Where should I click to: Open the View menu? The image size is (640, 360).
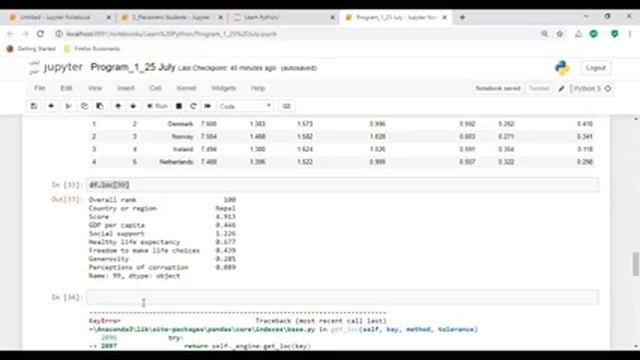point(95,88)
